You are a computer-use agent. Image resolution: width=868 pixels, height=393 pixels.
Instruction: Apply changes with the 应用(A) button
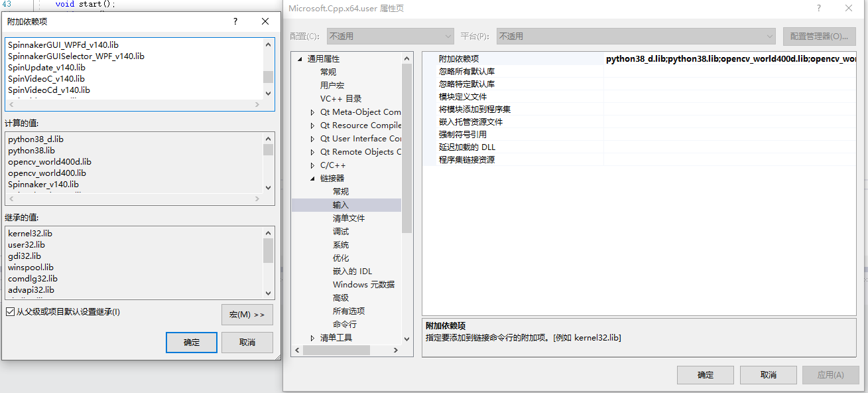830,374
